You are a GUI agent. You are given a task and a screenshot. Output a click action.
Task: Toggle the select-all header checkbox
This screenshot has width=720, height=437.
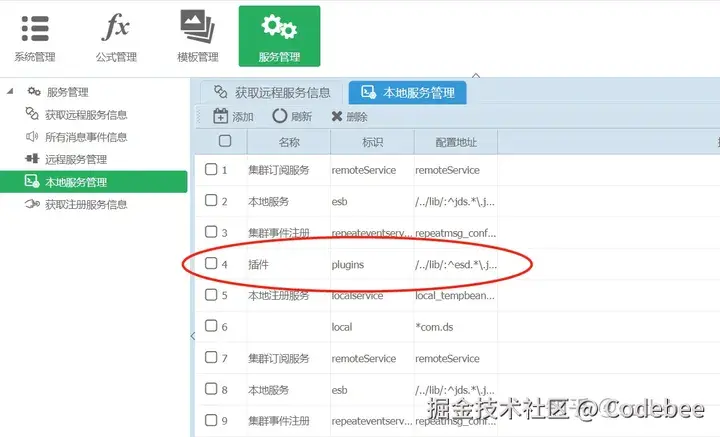[x=225, y=141]
